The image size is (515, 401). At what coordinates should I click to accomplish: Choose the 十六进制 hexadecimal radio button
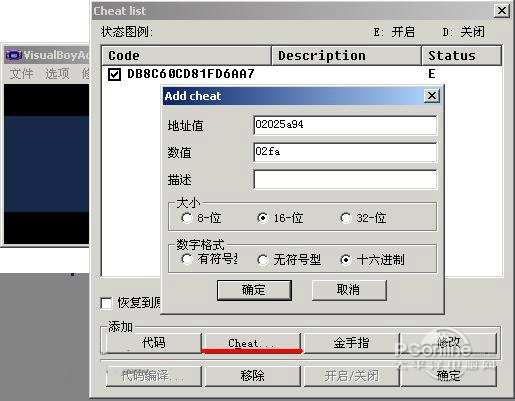(x=346, y=260)
